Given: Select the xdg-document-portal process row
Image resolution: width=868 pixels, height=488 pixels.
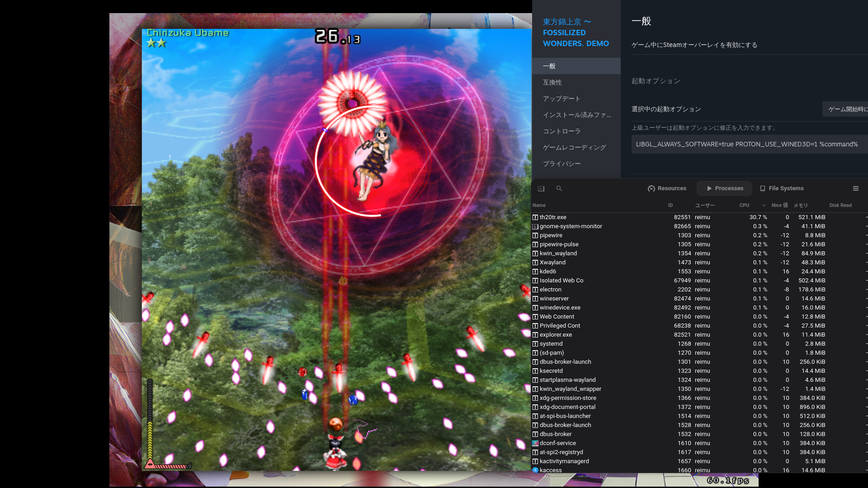Looking at the screenshot, I should [x=700, y=407].
